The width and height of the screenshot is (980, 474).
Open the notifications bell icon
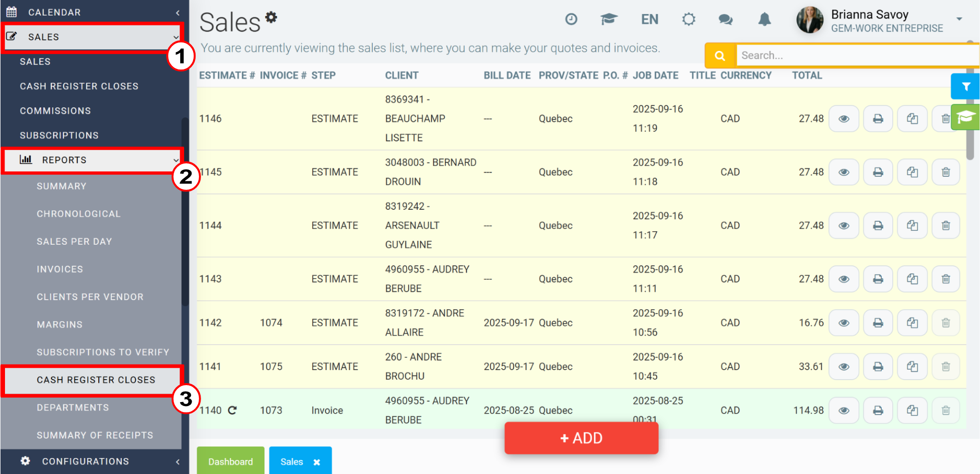coord(764,19)
